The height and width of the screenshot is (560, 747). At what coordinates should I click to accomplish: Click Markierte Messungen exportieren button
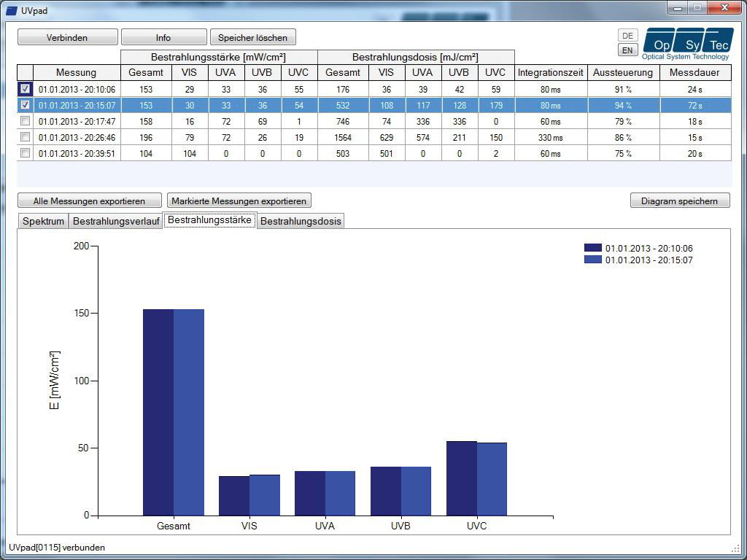(x=239, y=201)
